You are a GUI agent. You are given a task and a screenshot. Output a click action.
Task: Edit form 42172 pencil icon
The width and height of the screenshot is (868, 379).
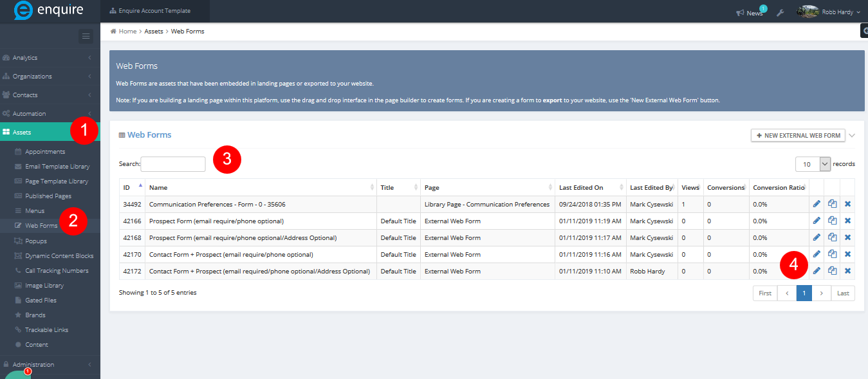click(x=817, y=271)
